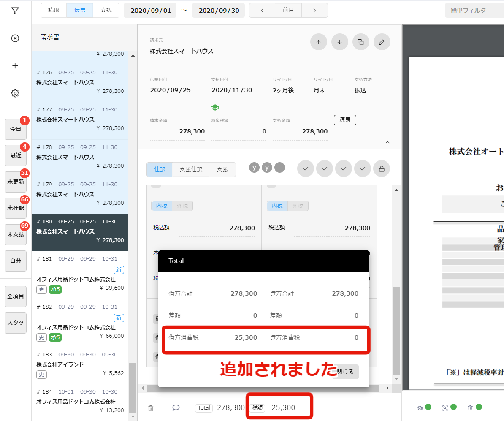The height and width of the screenshot is (421, 504).
Task: Open the 支払日付 2020/11/30 field
Action: click(x=238, y=90)
